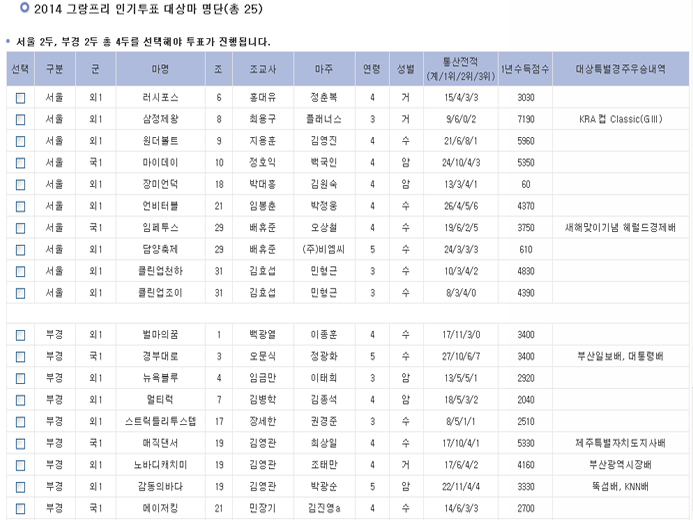The image size is (693, 520).
Task: Select 감동의바다 with its checkbox
Action: tap(20, 487)
